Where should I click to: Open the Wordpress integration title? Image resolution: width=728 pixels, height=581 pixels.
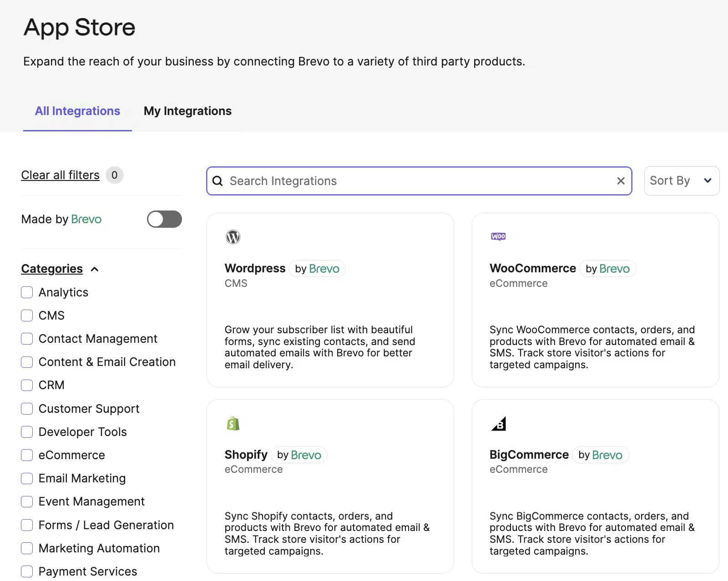[255, 268]
